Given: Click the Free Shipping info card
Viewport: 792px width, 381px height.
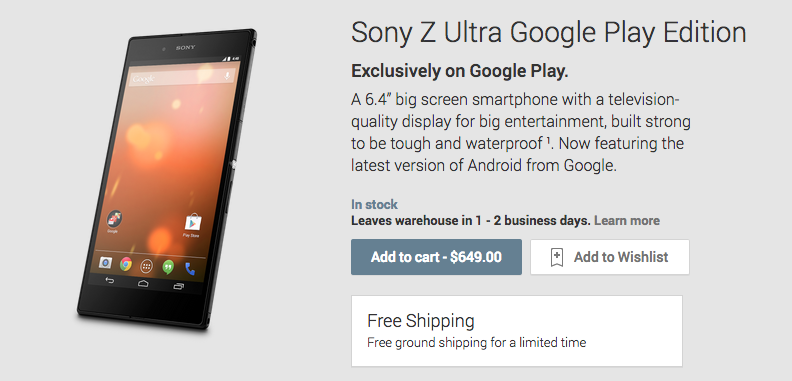Looking at the screenshot, I should (x=517, y=331).
